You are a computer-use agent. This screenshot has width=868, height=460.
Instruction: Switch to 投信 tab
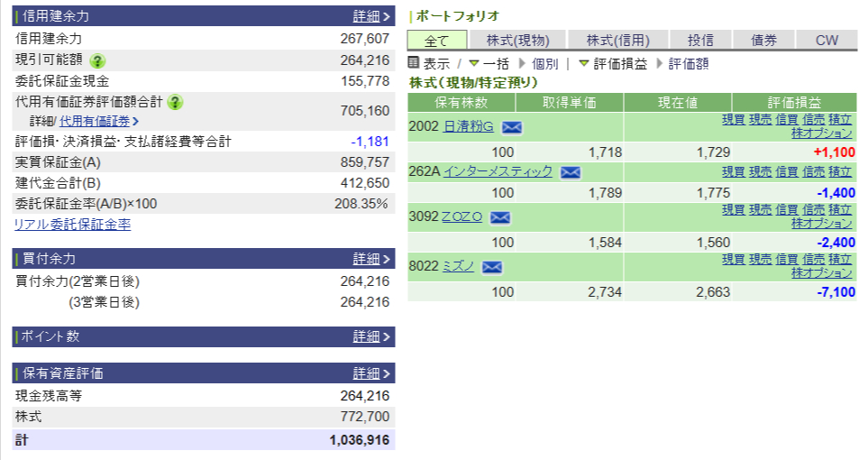700,40
